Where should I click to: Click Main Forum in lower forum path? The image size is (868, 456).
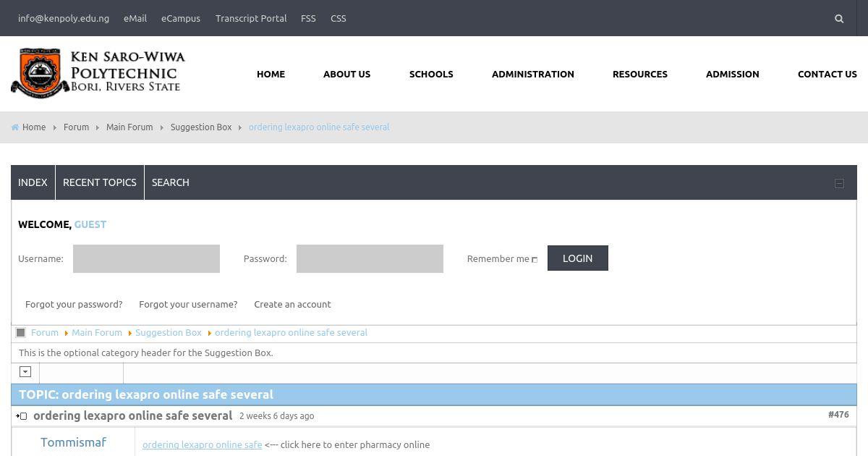[97, 333]
